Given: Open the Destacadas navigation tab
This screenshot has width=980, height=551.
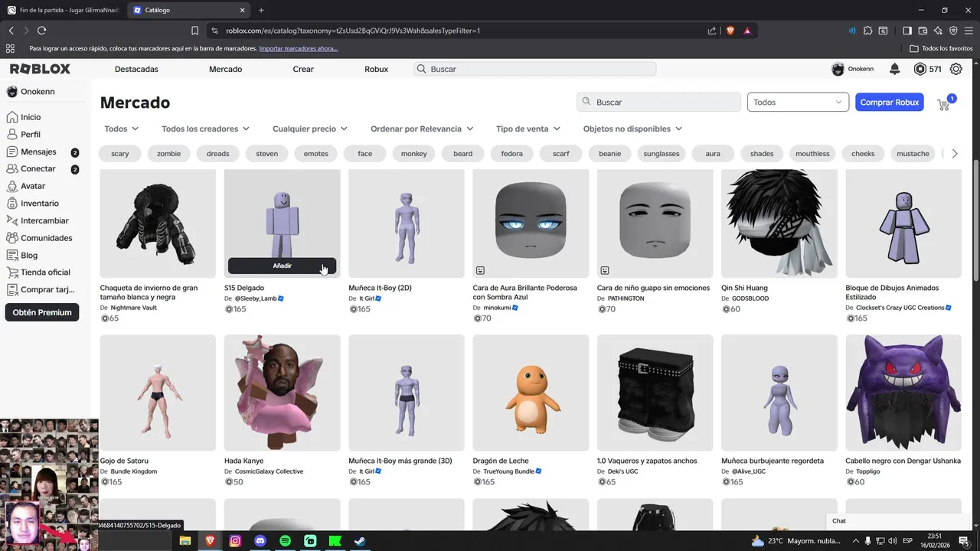Looking at the screenshot, I should (136, 69).
